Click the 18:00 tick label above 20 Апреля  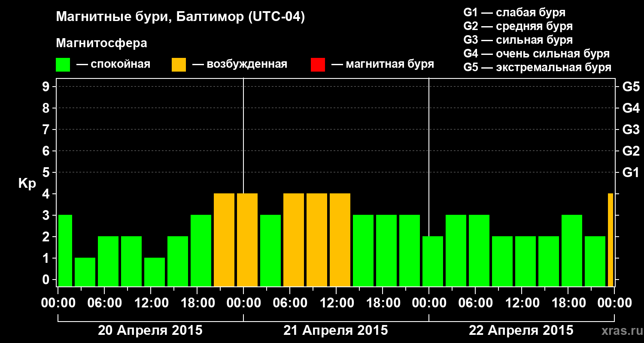pyautogui.click(x=197, y=303)
